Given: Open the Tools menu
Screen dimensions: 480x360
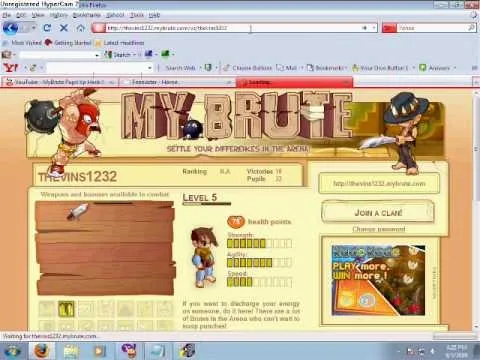Looking at the screenshot, I should pos(137,15).
